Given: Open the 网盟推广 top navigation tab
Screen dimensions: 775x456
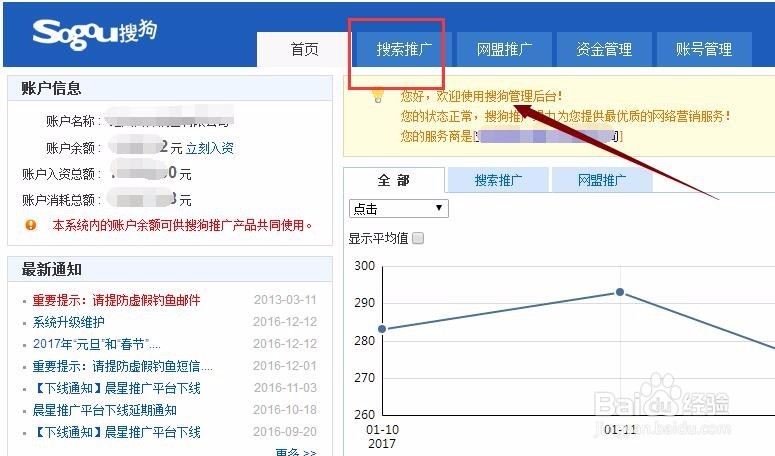Looking at the screenshot, I should [x=504, y=49].
